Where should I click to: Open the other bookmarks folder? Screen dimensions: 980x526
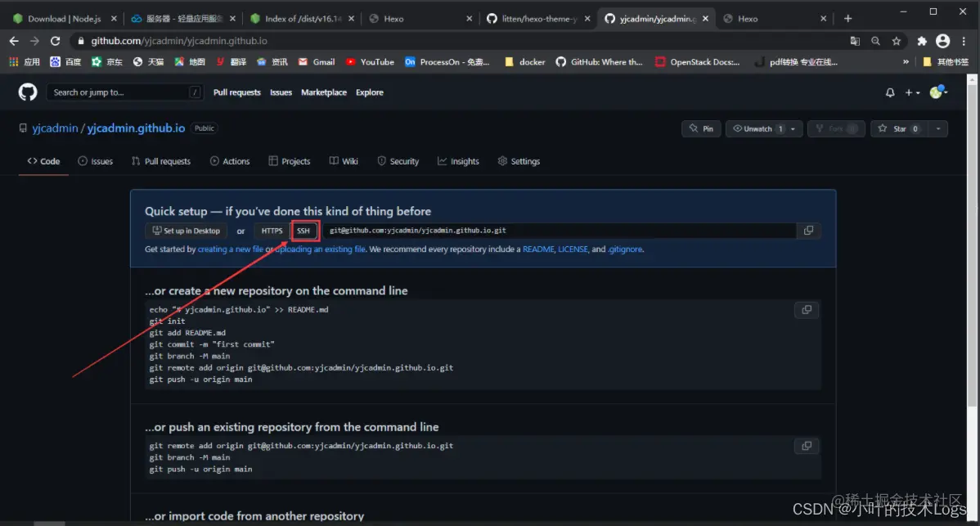(x=945, y=62)
